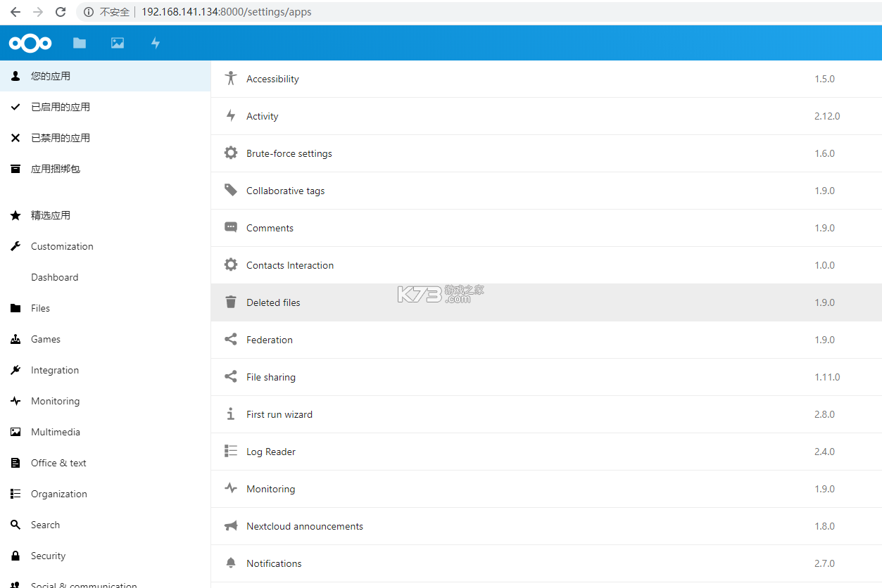
Task: Open 精选应用 category
Action: (106, 215)
